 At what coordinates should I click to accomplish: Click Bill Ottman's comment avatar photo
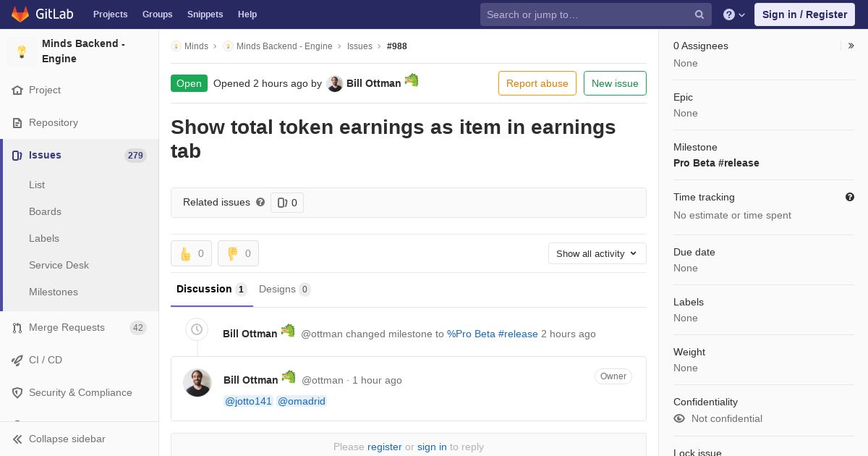[197, 383]
